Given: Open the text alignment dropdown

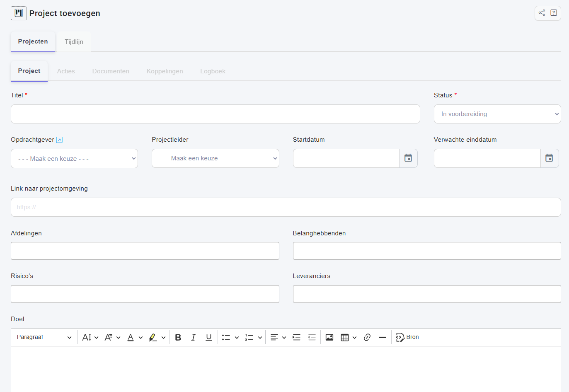Looking at the screenshot, I should (x=278, y=337).
